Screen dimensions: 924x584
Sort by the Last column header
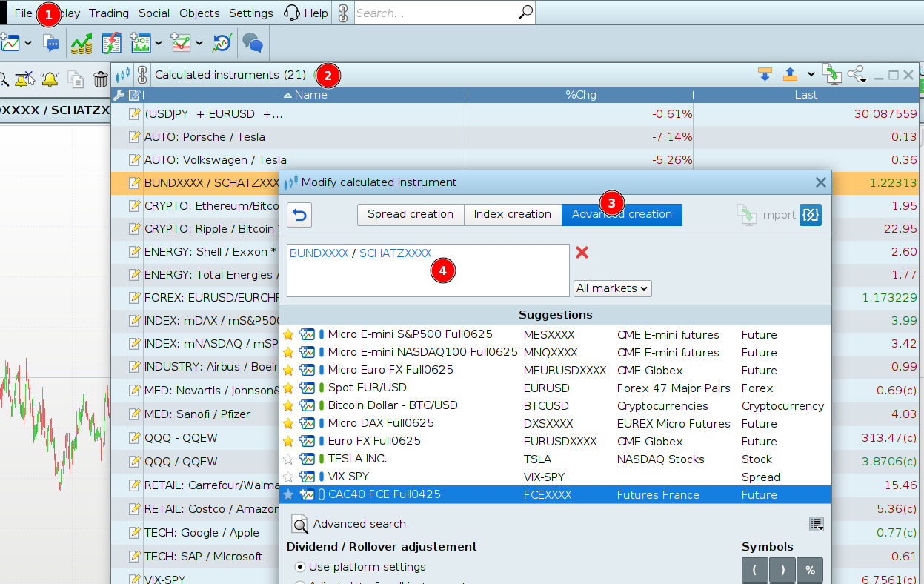pos(806,95)
